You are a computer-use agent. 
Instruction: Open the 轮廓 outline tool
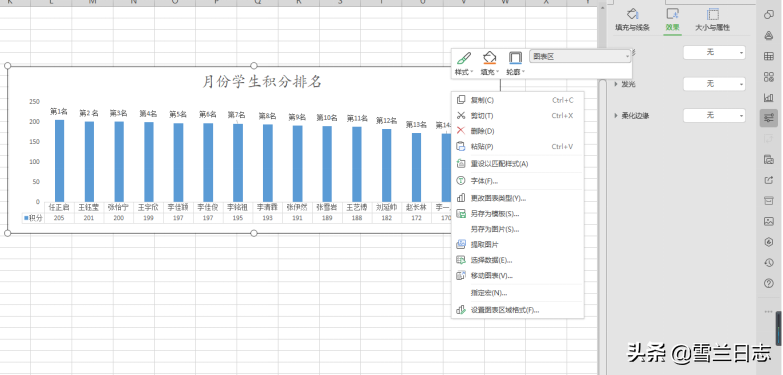click(515, 63)
